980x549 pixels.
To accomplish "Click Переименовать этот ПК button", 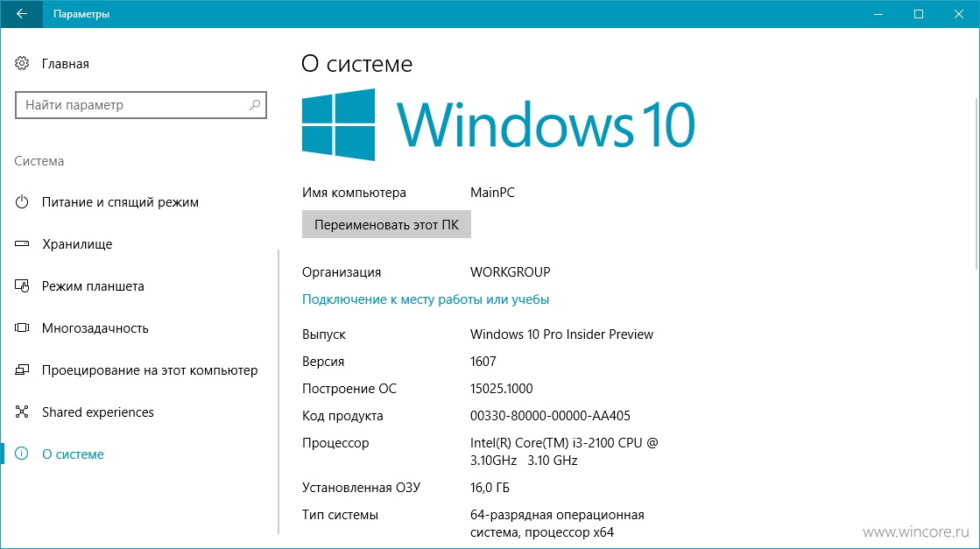I will click(386, 224).
